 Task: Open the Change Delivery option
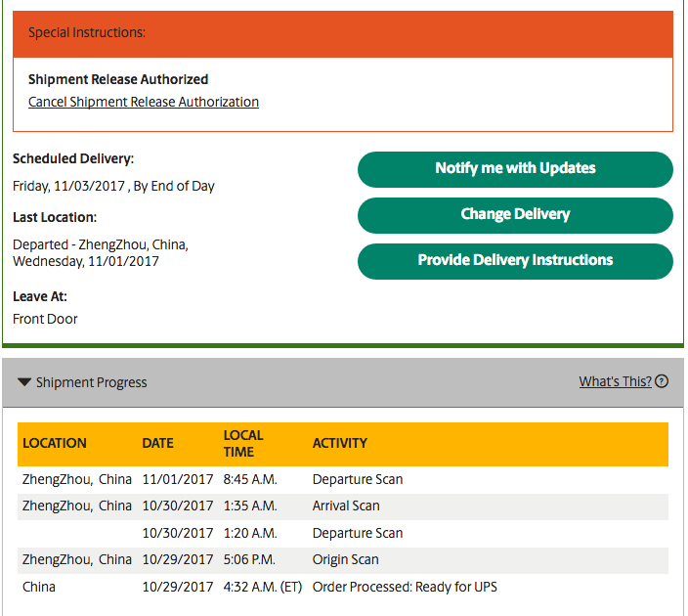pyautogui.click(x=515, y=215)
